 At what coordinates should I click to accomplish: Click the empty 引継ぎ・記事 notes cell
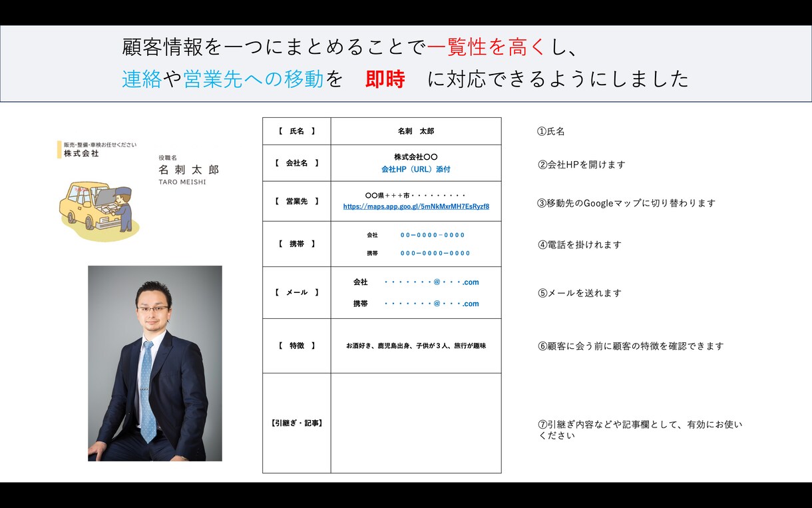click(x=416, y=423)
